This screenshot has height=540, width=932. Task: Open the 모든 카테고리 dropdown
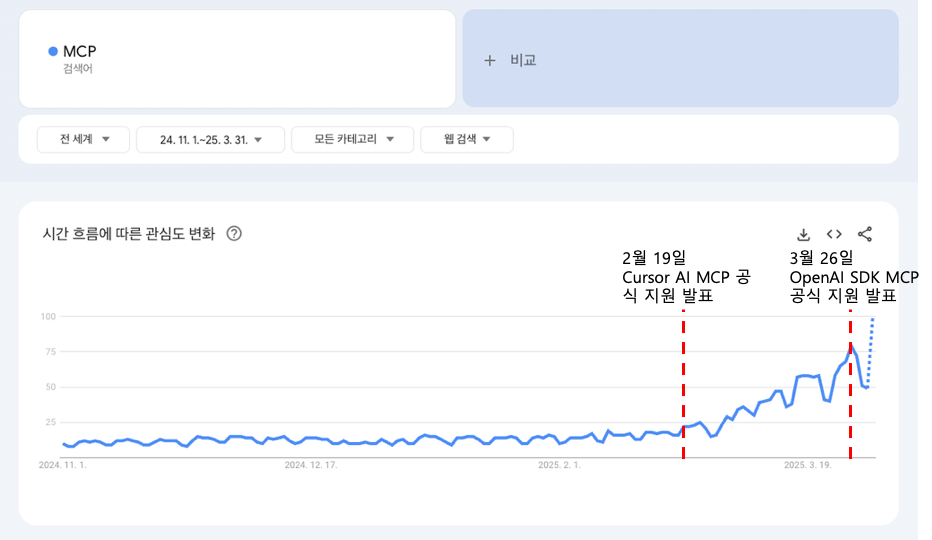tap(352, 140)
